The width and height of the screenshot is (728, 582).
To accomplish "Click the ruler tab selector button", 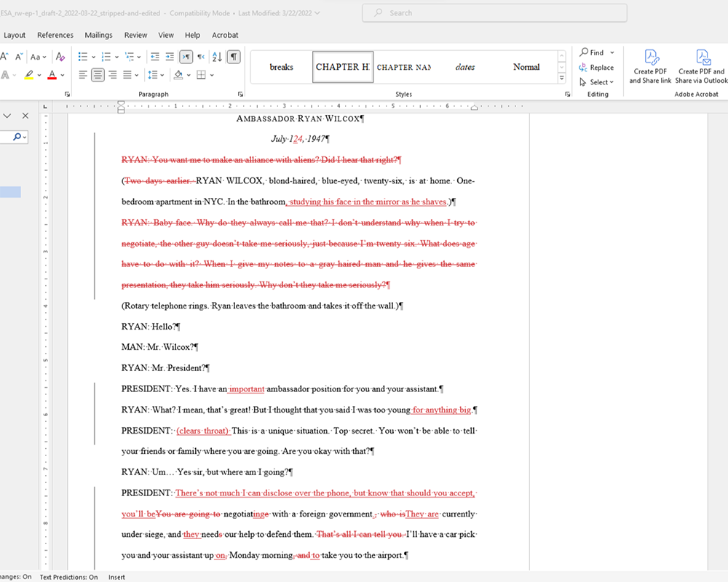I will coord(45,107).
